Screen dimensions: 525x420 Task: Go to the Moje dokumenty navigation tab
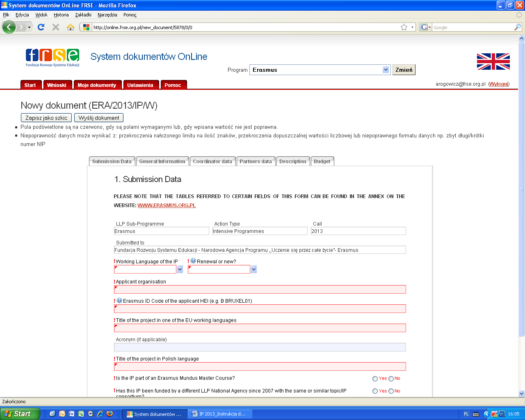click(97, 84)
